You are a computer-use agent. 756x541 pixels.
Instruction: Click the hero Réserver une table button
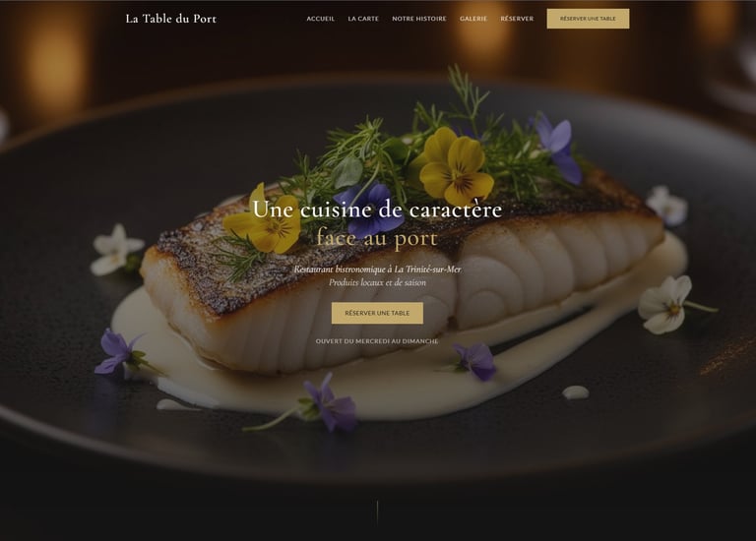tap(377, 313)
